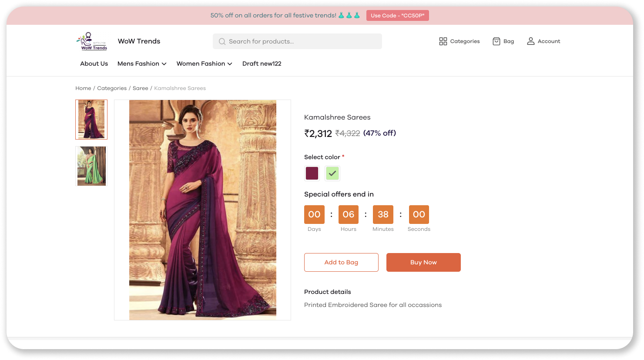Click the chevron next to Women Fashion
Viewport: 644px width, 360px height.
[x=230, y=63]
